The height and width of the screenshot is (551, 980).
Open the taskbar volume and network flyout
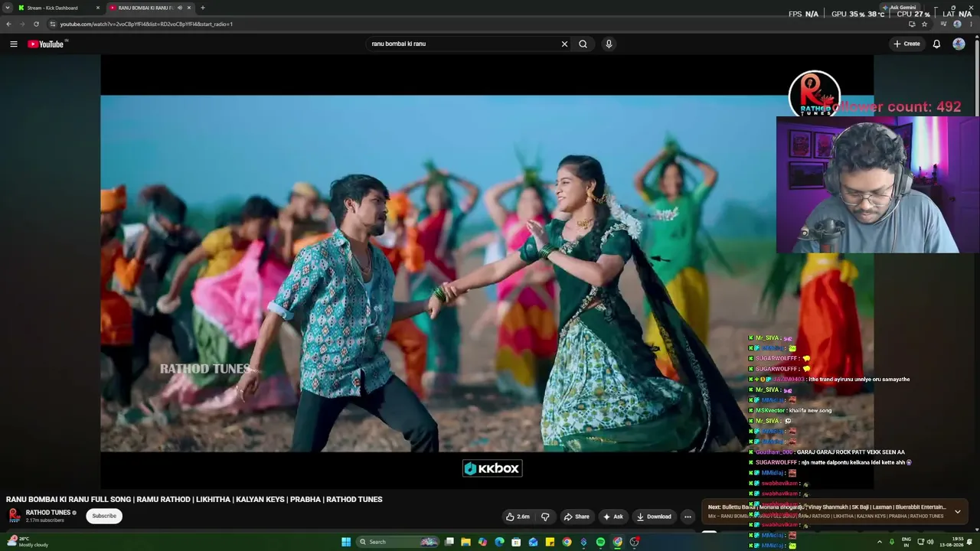[x=925, y=542]
